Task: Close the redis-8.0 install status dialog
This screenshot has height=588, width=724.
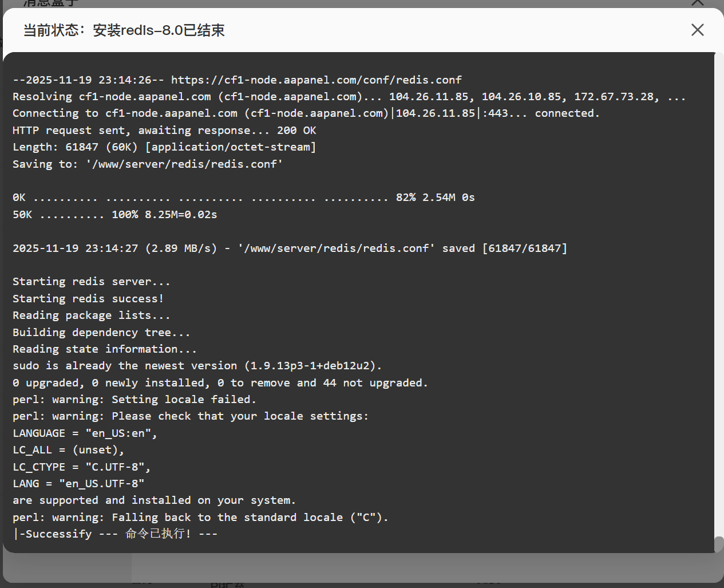Action: (x=697, y=30)
